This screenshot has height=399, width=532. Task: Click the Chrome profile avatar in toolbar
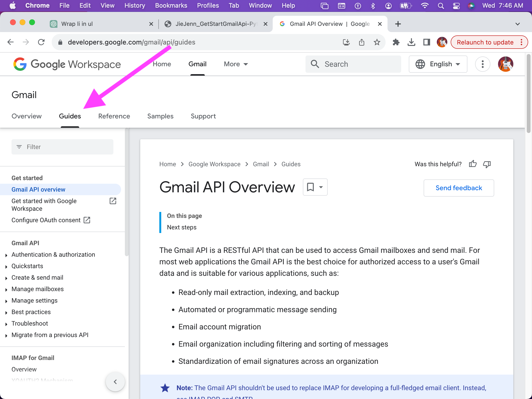point(442,42)
